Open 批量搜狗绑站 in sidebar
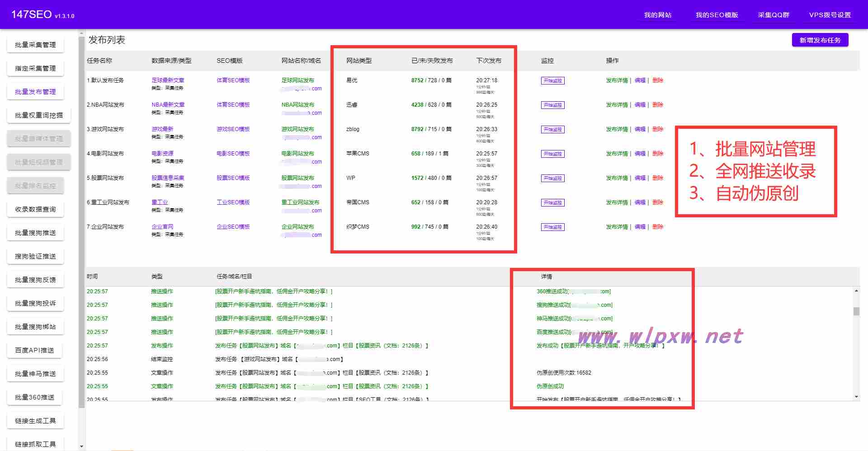The height and width of the screenshot is (451, 868). [x=35, y=327]
